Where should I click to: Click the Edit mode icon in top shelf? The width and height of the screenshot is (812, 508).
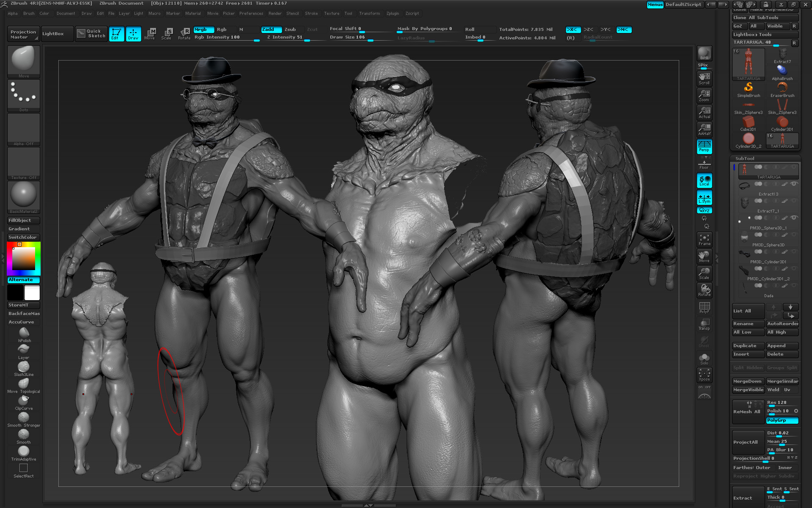[116, 34]
